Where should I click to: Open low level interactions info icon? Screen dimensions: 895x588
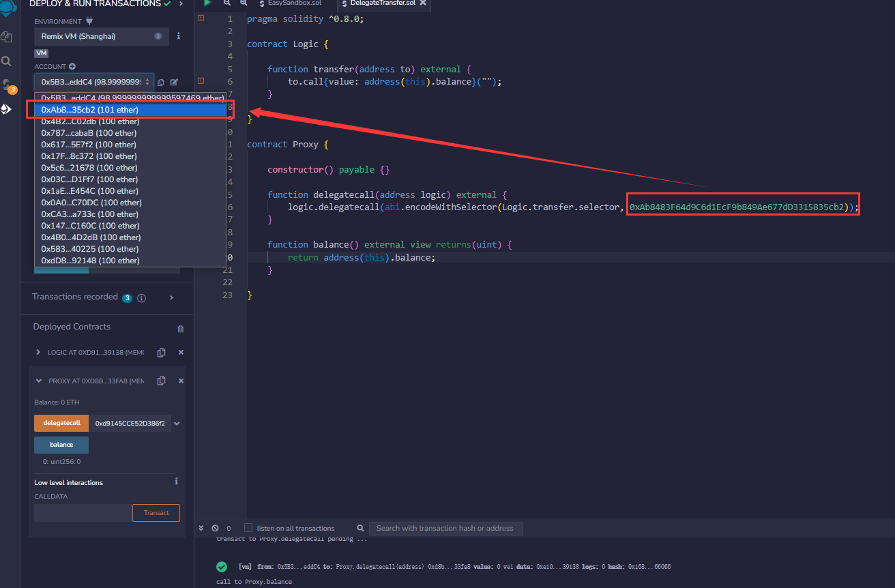point(176,481)
